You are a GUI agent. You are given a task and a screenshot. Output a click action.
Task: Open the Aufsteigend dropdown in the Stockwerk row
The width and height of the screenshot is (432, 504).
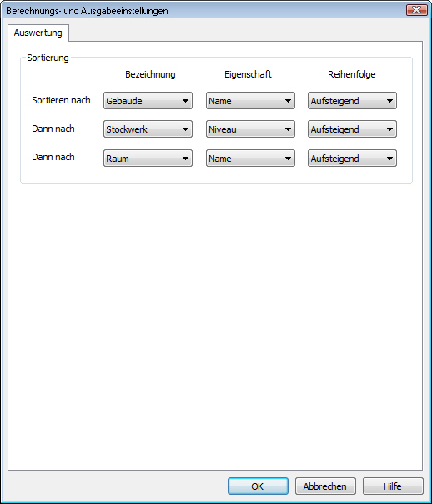[x=352, y=129]
